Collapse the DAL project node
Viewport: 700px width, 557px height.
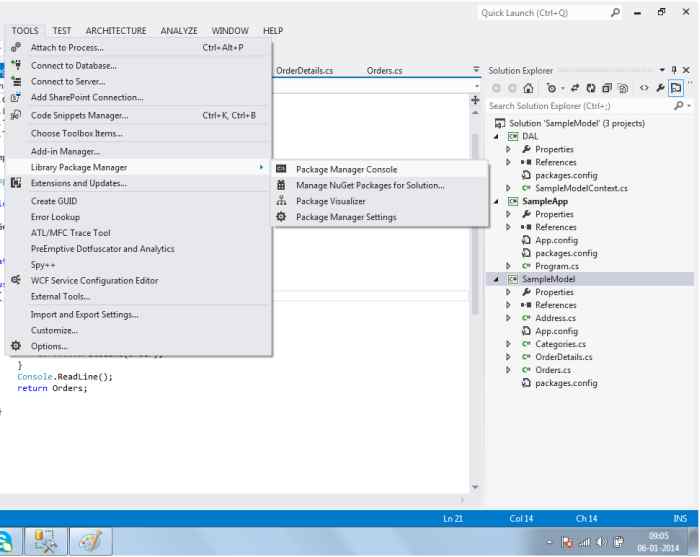496,137
